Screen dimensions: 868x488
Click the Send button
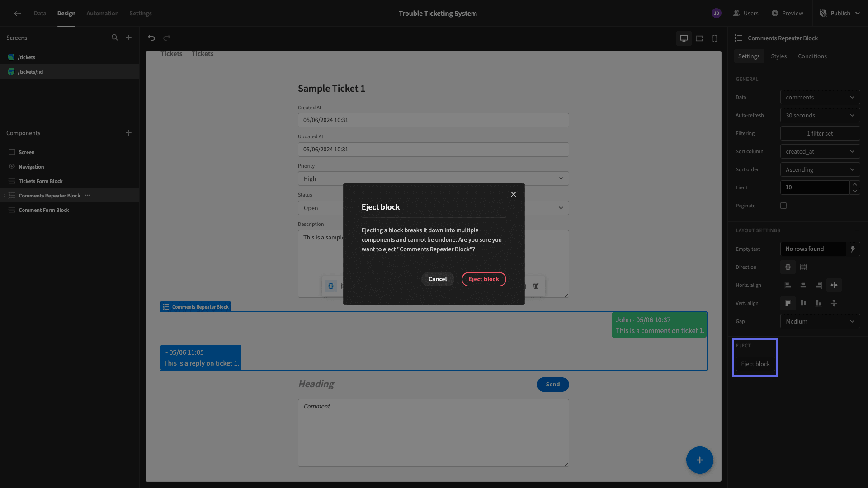(x=552, y=385)
